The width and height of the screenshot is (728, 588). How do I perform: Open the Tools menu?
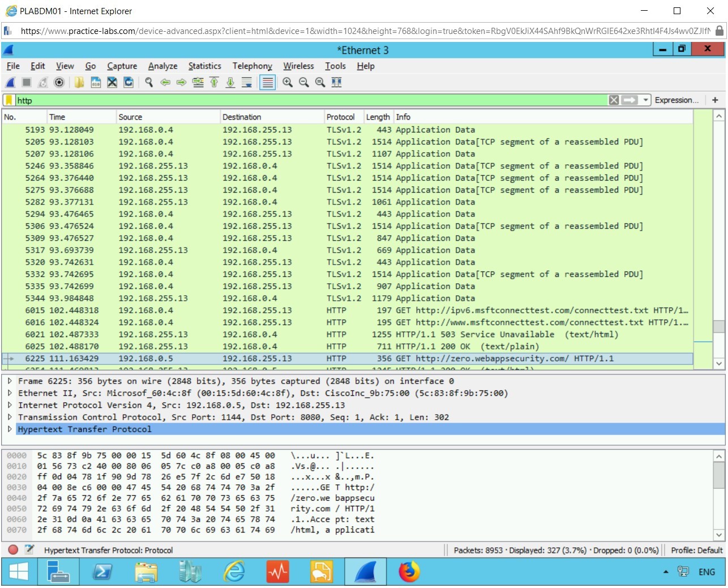tap(335, 66)
